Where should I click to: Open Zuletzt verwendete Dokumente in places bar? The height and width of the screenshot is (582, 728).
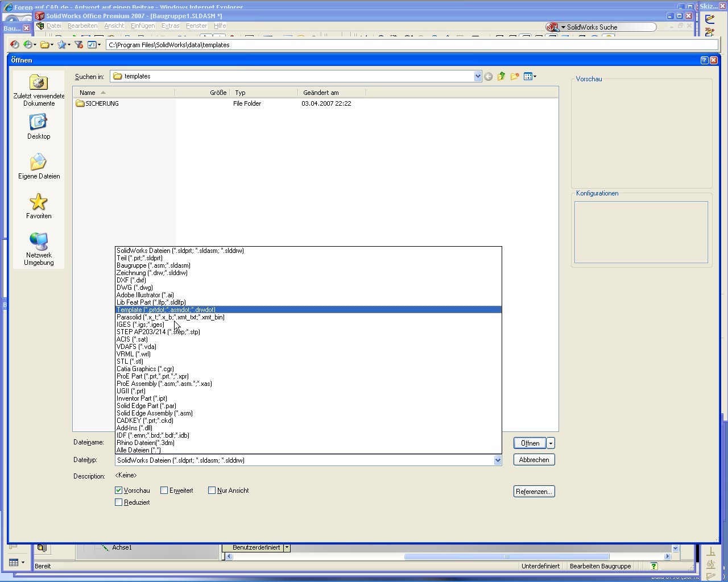[x=39, y=91]
